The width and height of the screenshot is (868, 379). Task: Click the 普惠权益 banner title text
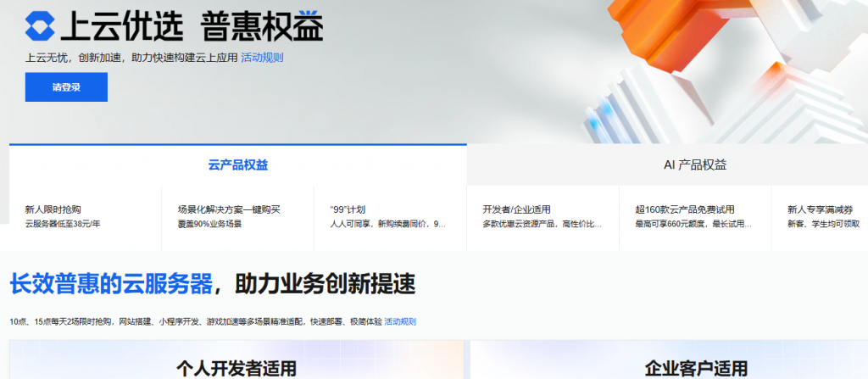point(262,28)
